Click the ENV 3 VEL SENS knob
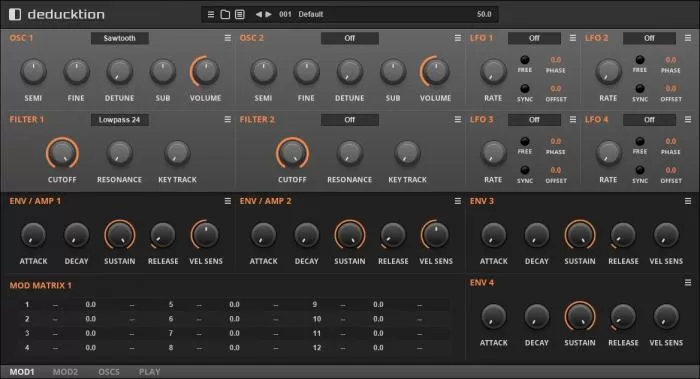This screenshot has height=379, width=700. click(666, 235)
